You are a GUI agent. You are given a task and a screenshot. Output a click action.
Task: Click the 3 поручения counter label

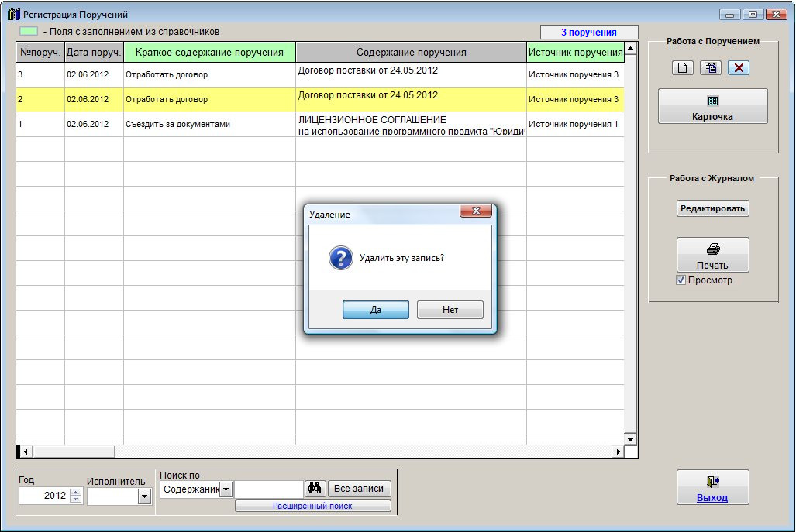pyautogui.click(x=589, y=32)
